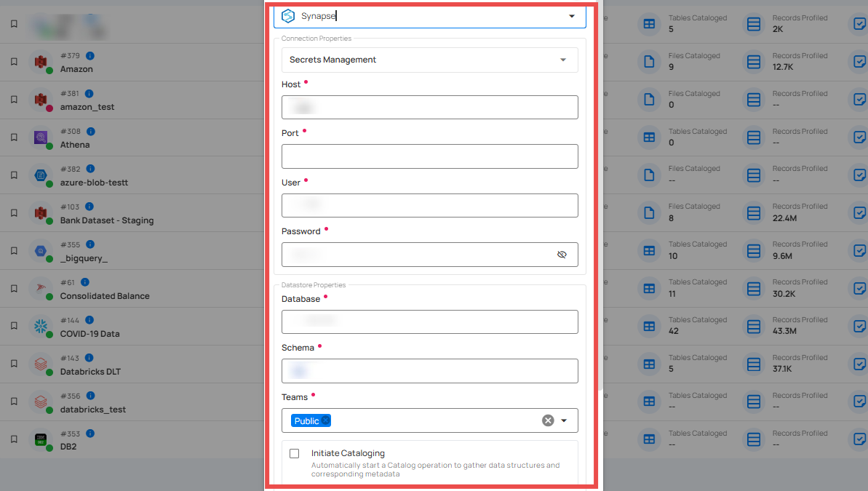Viewport: 868px width, 491px height.
Task: Click the DB2 datastore icon
Action: click(41, 439)
